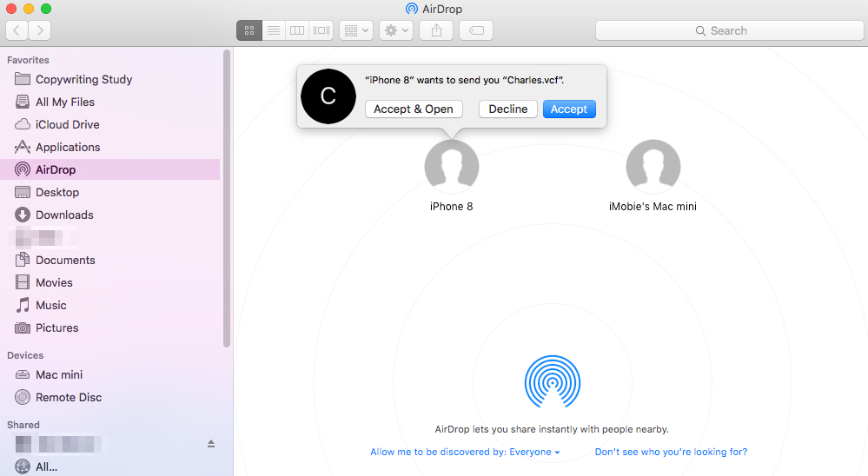The image size is (868, 476).
Task: Select iMobie's Mac mini avatar
Action: [653, 167]
